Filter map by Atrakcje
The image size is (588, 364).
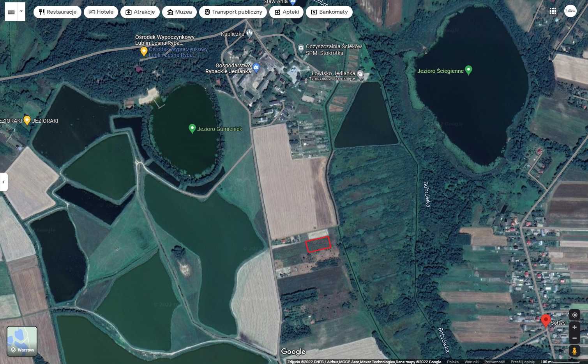click(x=140, y=12)
